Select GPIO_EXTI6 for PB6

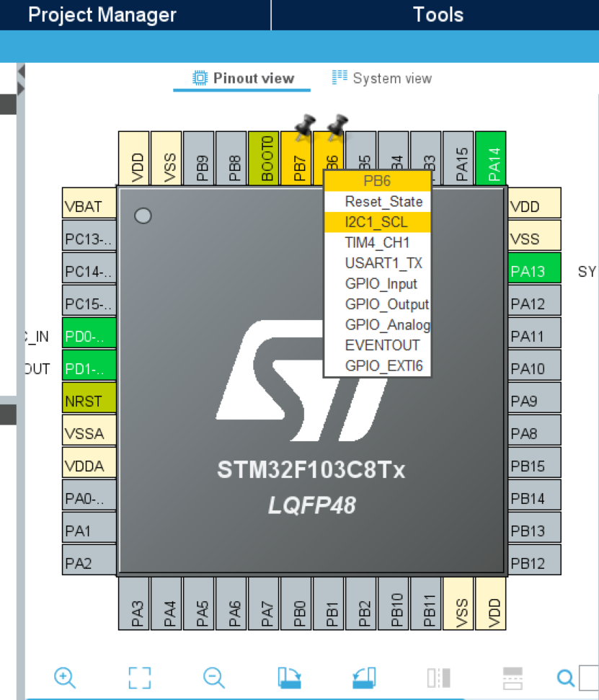pyautogui.click(x=378, y=366)
